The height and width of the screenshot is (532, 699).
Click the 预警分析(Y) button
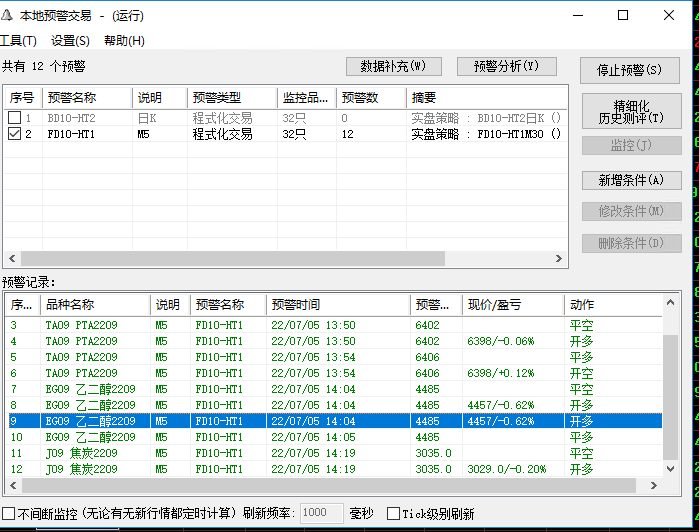click(x=506, y=66)
